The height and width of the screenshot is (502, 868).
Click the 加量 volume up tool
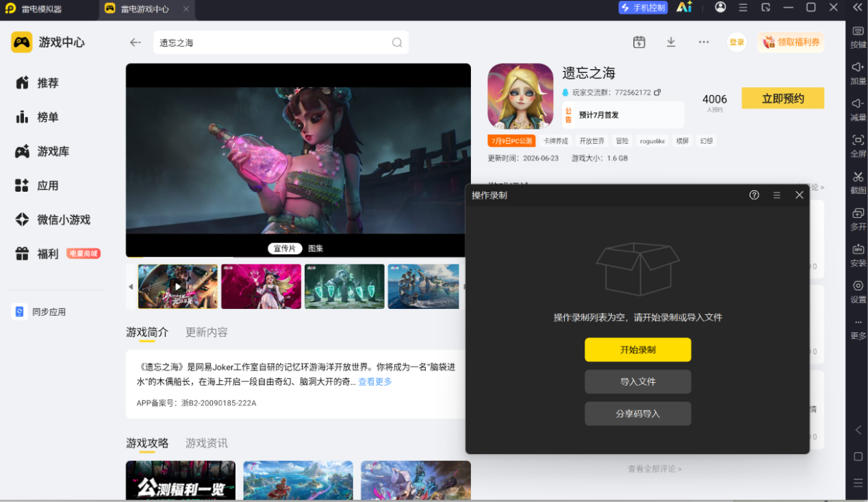click(x=858, y=73)
